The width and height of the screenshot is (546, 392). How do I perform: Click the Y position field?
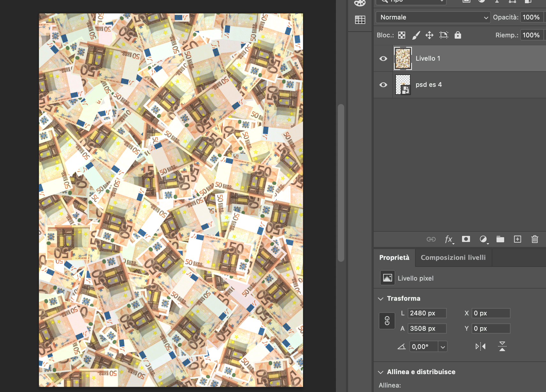(x=491, y=328)
